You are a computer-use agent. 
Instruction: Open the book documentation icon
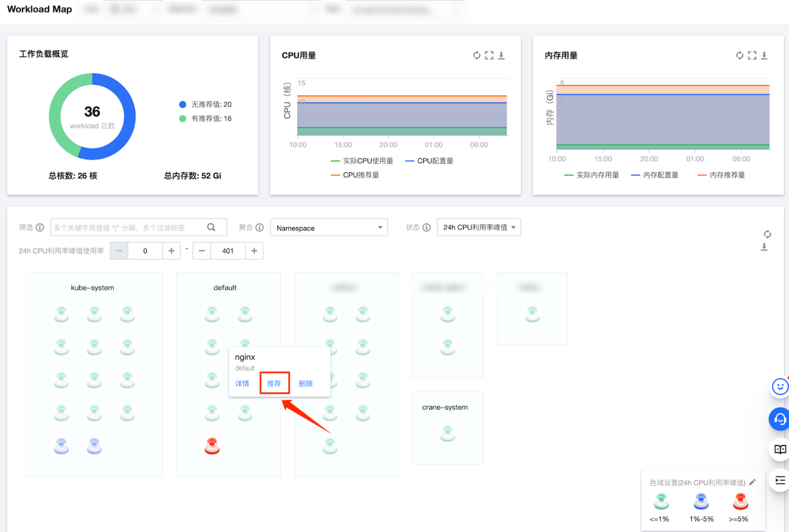pos(780,450)
